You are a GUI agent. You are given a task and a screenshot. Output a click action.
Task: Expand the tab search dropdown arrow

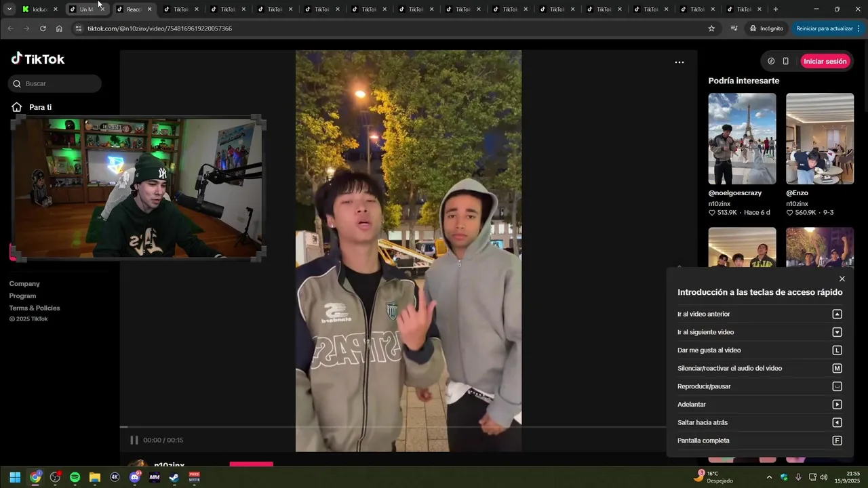pyautogui.click(x=9, y=9)
